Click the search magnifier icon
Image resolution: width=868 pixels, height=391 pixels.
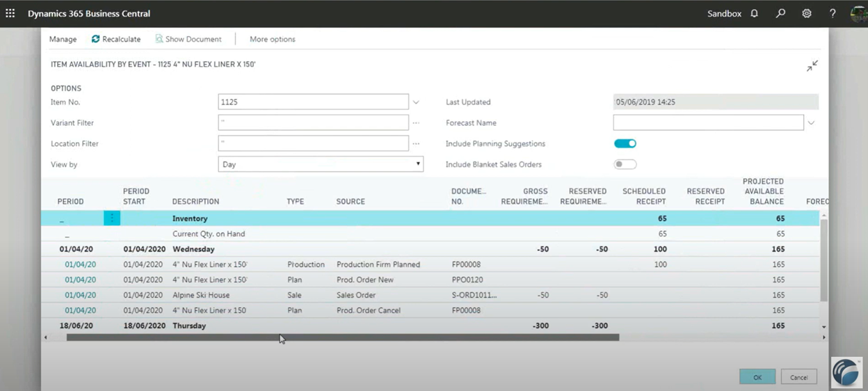(x=781, y=13)
